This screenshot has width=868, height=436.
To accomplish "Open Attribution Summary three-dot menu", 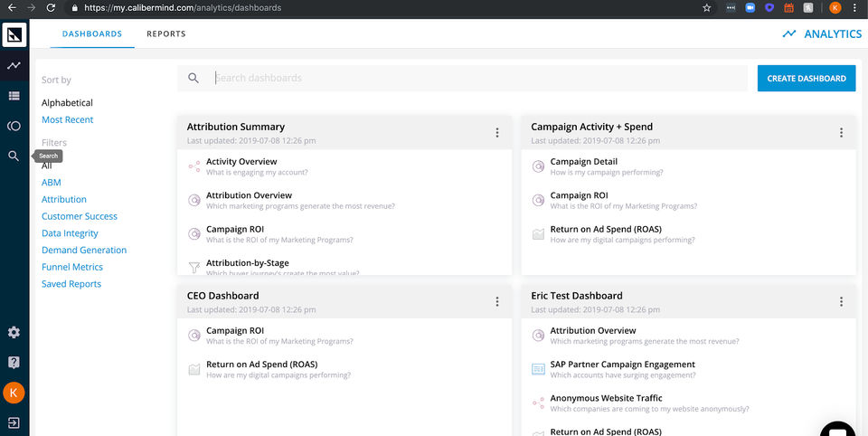I will pyautogui.click(x=497, y=133).
